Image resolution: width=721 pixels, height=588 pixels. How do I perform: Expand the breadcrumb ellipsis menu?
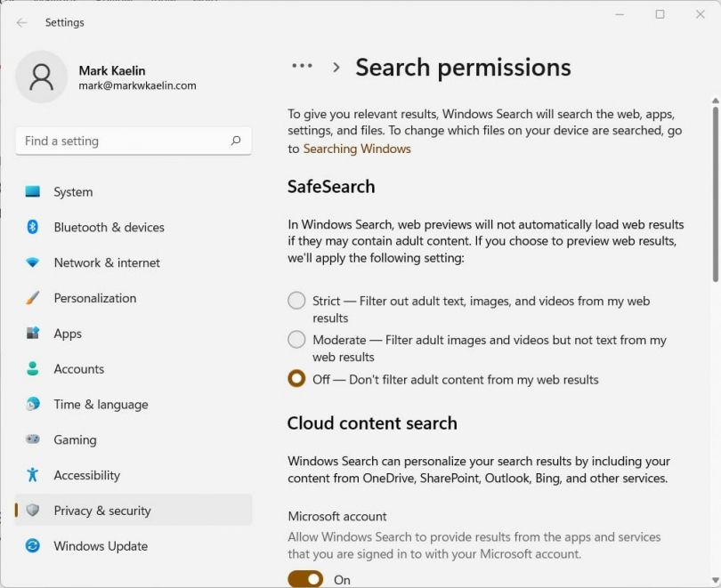click(x=302, y=66)
